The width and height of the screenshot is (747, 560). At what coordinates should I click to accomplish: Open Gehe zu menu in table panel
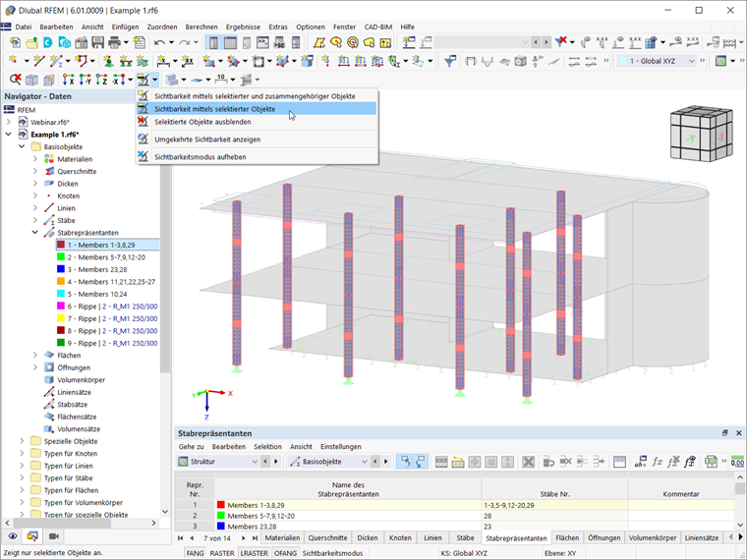coord(191,447)
